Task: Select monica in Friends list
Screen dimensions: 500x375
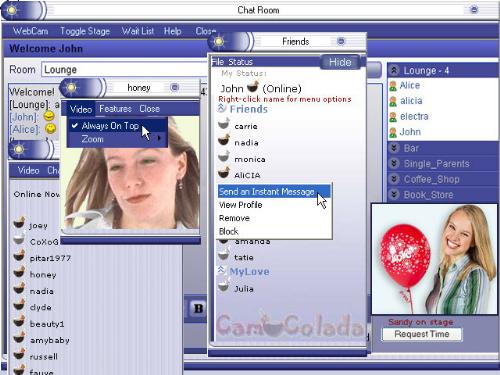Action: point(250,159)
